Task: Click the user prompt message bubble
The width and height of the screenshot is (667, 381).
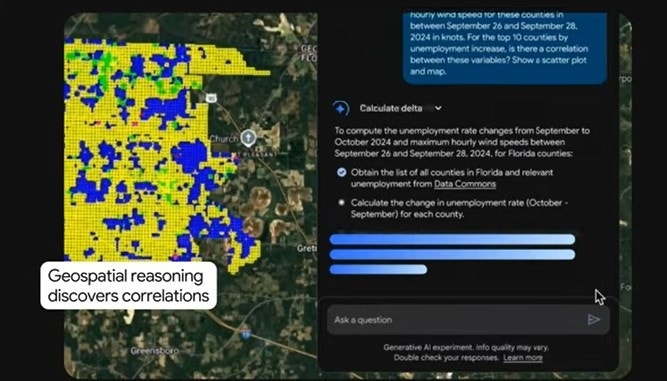Action: [x=505, y=47]
